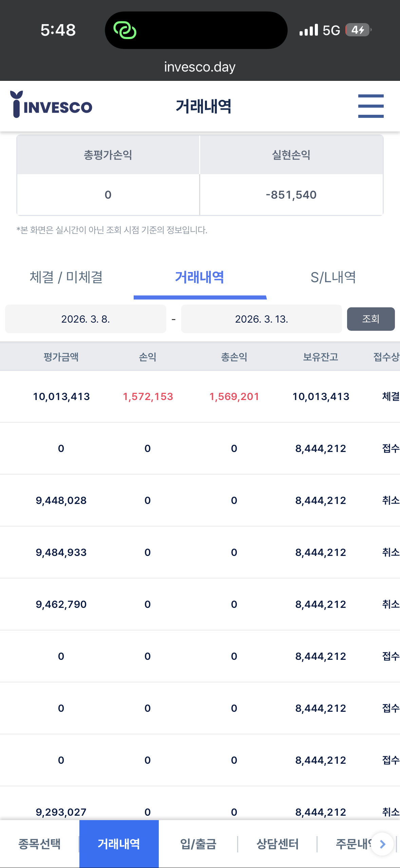This screenshot has height=868, width=400.
Task: Select the 거래내역 tab under summary
Action: [200, 277]
